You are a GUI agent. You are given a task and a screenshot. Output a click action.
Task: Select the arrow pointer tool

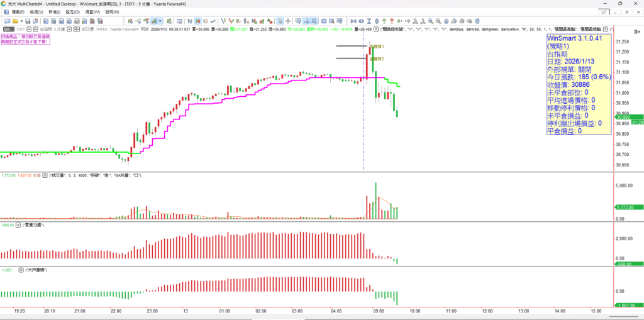[280, 21]
